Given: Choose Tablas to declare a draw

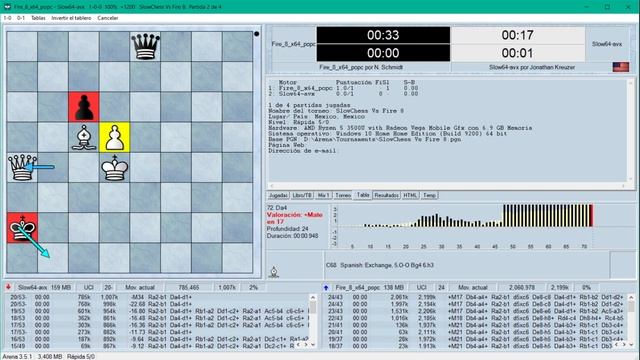Looking at the screenshot, I should pyautogui.click(x=38, y=18).
